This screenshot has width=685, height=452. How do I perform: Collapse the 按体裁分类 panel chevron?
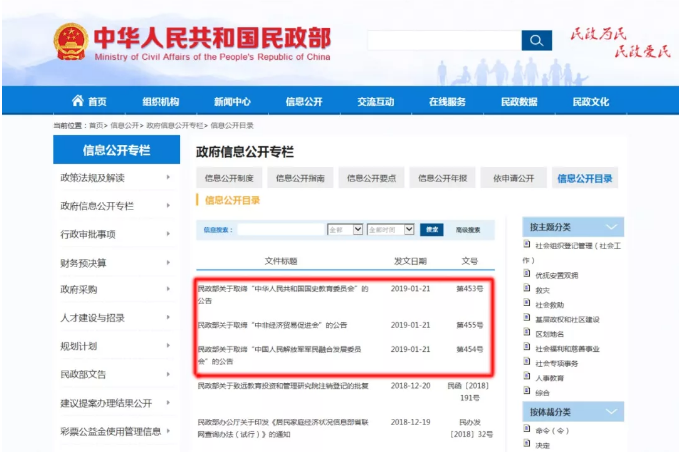[x=612, y=411]
